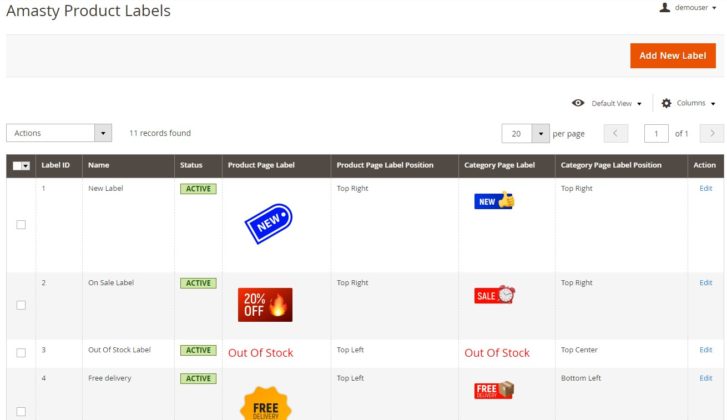Click the Free Delivery box category icon
Image resolution: width=727 pixels, height=420 pixels.
(494, 390)
